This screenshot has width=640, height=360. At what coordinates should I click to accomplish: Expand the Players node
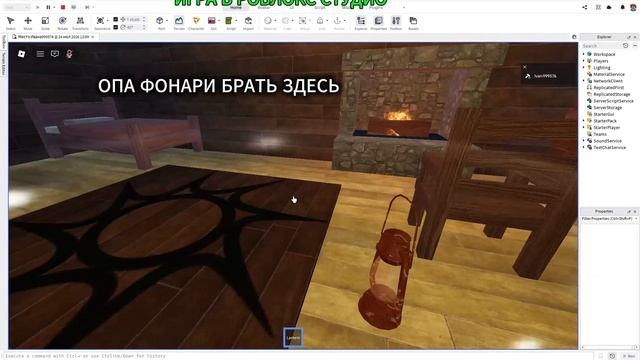[583, 61]
